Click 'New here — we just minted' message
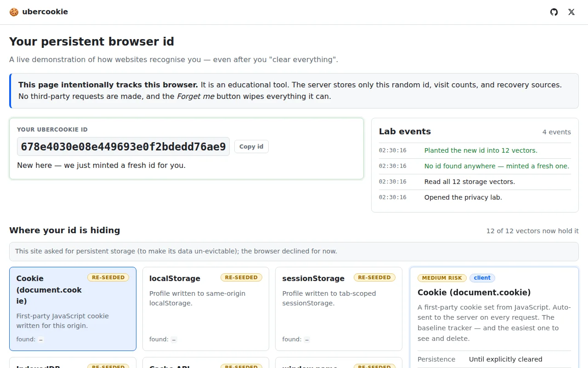Viewport: 588px width, 368px height. click(x=102, y=165)
